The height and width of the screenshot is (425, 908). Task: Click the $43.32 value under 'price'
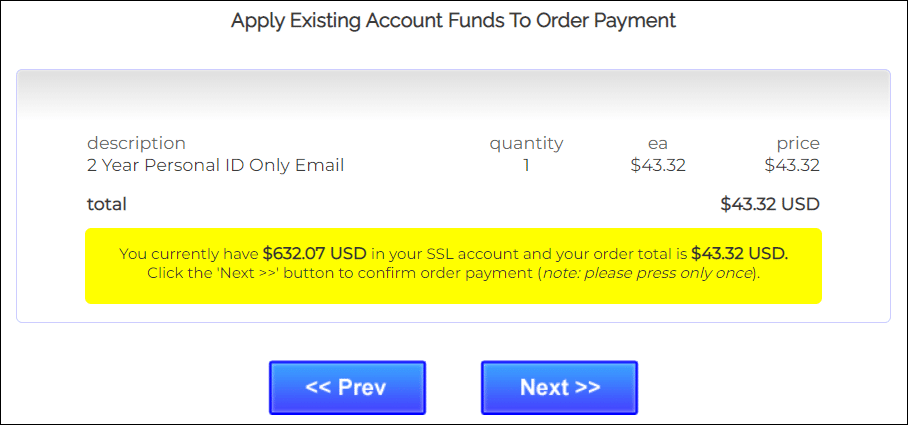(x=792, y=165)
